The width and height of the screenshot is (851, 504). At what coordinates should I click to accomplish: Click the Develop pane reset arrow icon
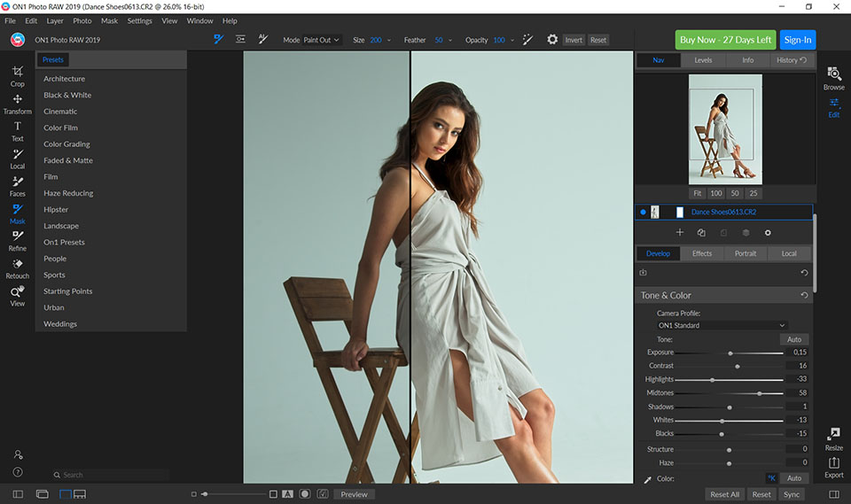pos(804,272)
